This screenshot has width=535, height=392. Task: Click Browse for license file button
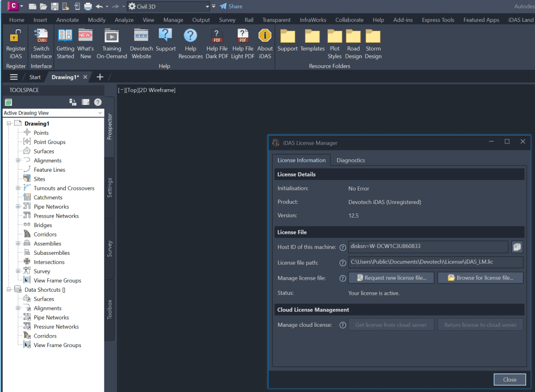[480, 278]
